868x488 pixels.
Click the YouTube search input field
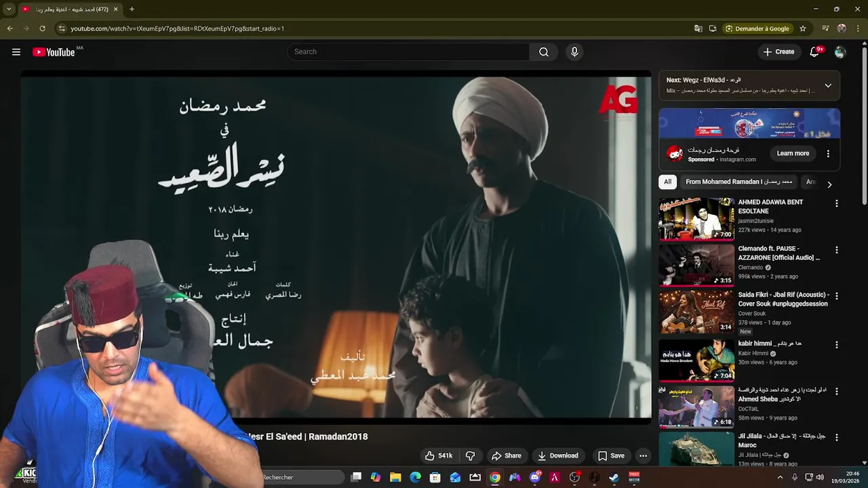409,52
